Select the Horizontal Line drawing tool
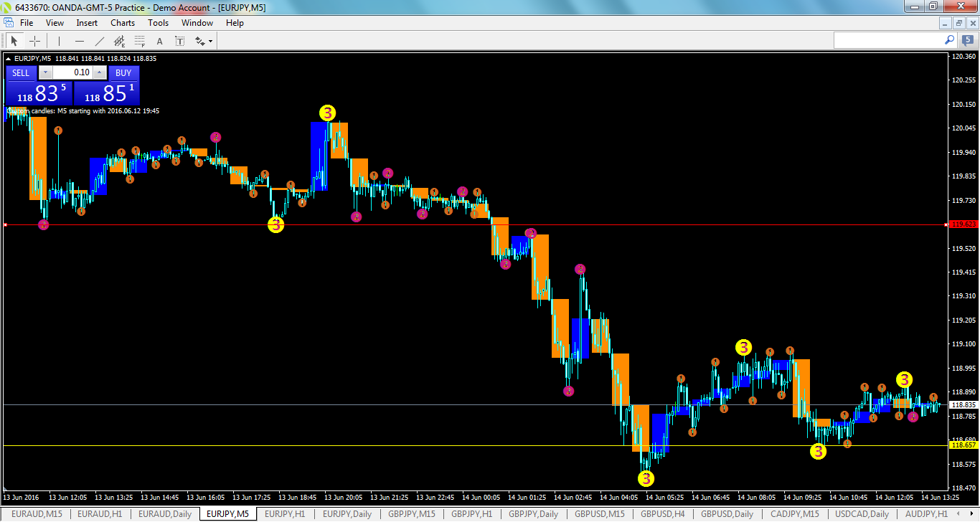 80,40
